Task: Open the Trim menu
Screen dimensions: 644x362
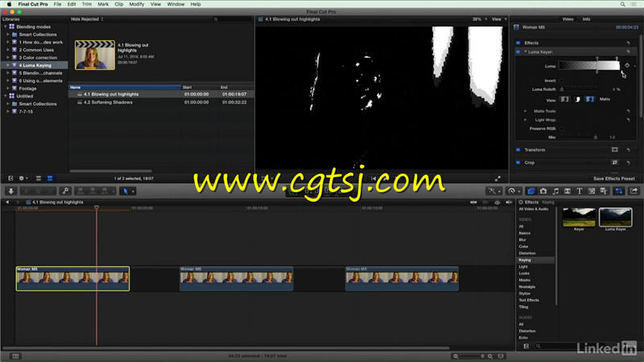Action: 87,4
